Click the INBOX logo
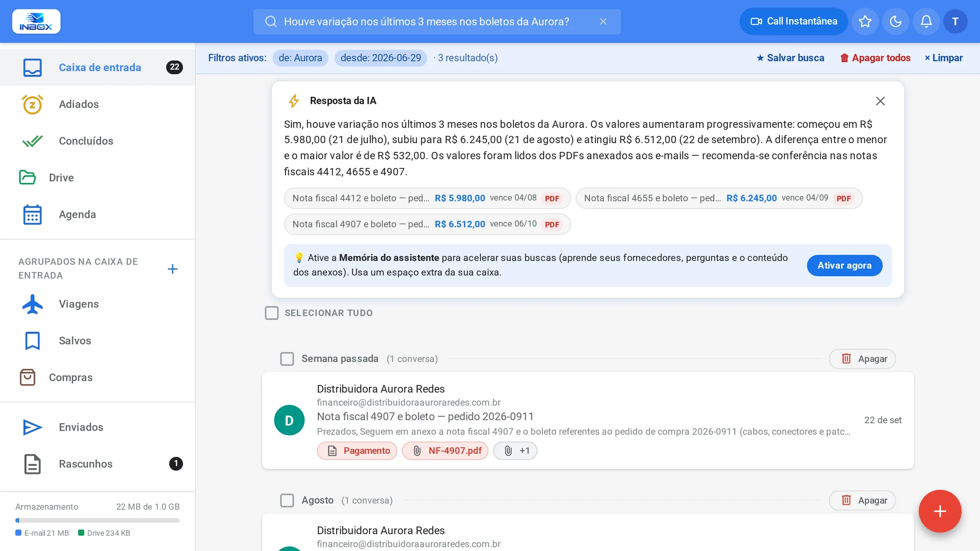 (x=36, y=21)
